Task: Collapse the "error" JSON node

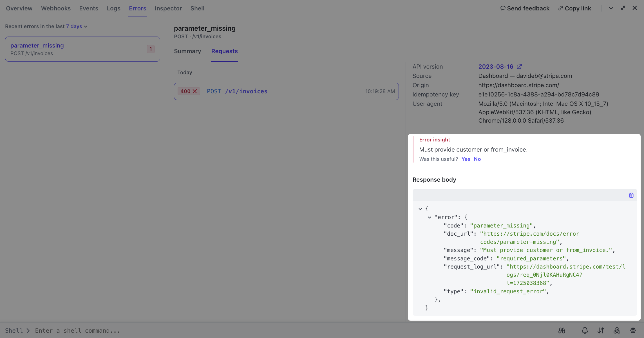Action: pos(430,217)
